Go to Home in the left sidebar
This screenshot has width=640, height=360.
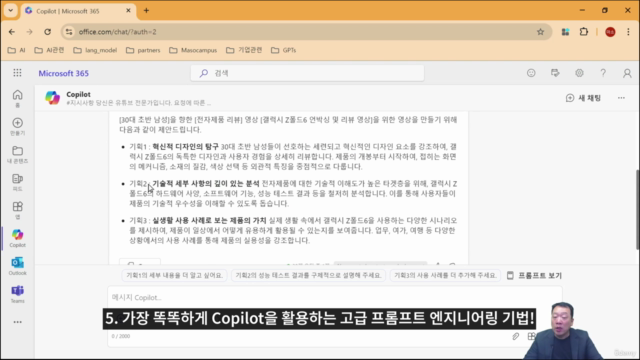click(x=18, y=98)
